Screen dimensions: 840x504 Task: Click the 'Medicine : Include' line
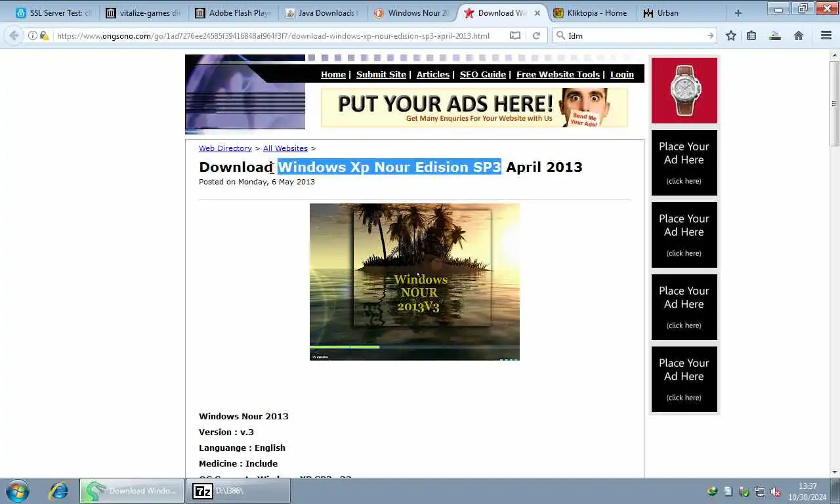click(x=238, y=463)
